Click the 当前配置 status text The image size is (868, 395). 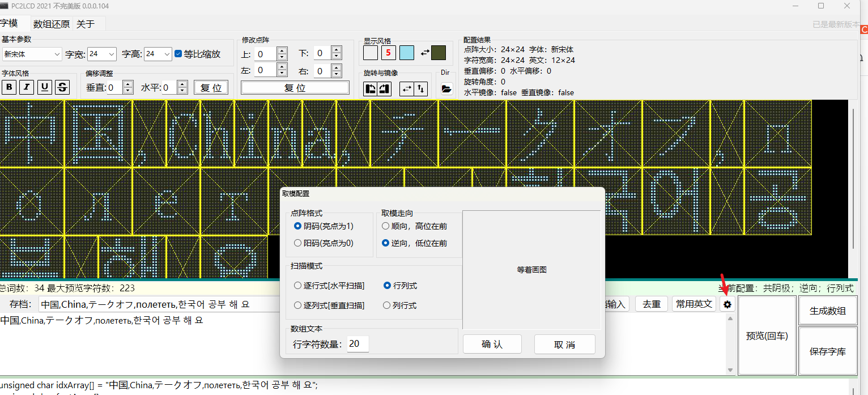click(785, 288)
